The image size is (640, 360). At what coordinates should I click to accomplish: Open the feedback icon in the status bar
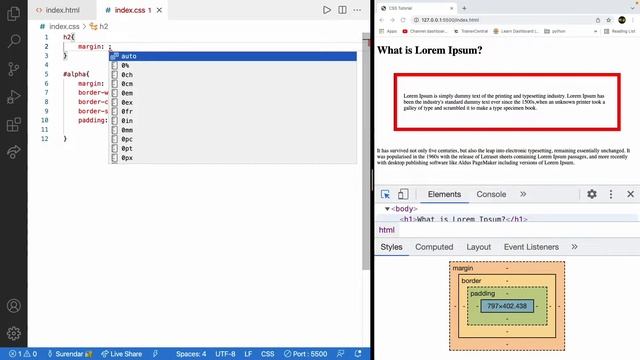(x=340, y=354)
